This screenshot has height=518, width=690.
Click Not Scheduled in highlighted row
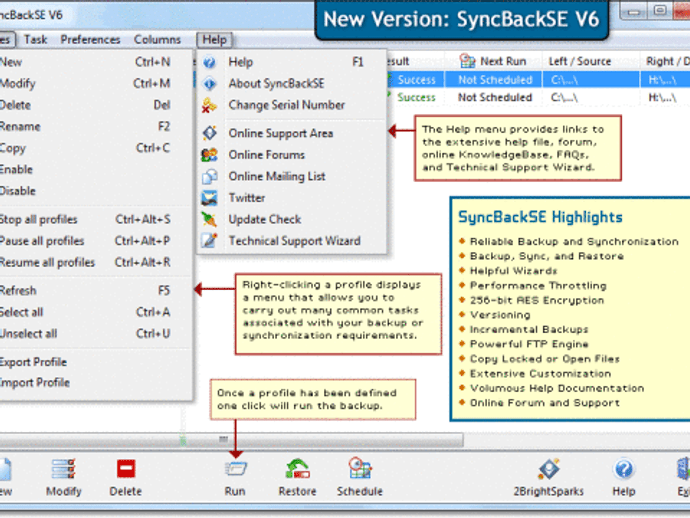495,80
